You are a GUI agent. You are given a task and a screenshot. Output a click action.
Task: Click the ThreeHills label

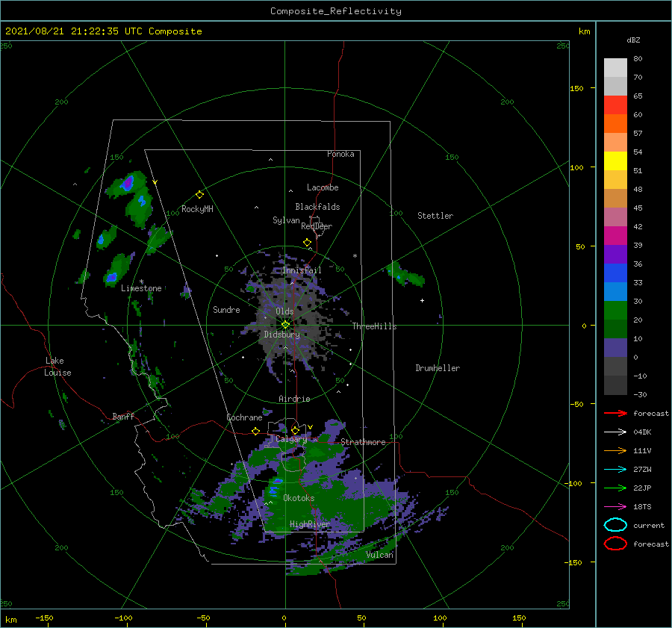374,326
